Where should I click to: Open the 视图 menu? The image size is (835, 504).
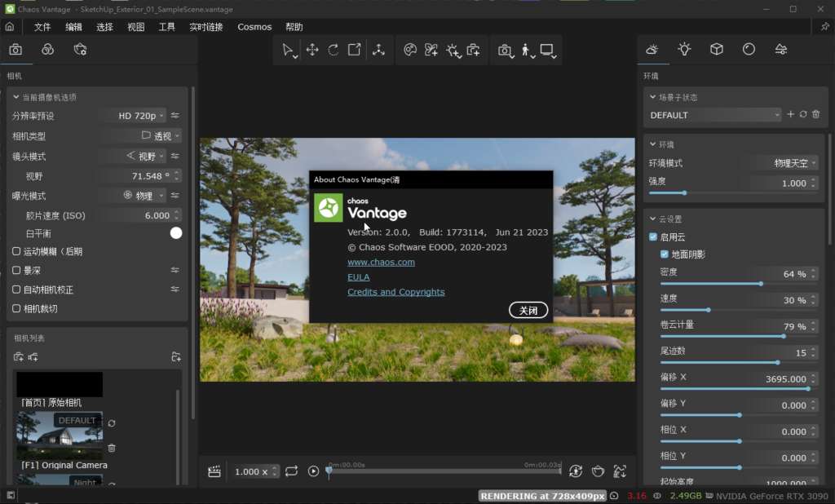tap(136, 27)
